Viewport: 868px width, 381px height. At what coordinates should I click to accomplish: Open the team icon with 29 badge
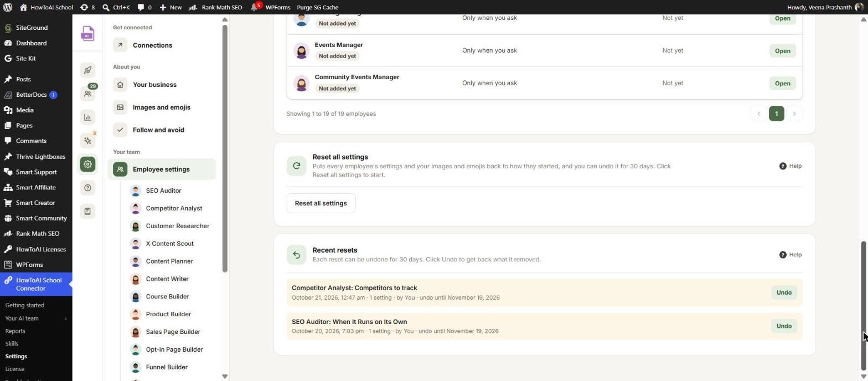(87, 94)
